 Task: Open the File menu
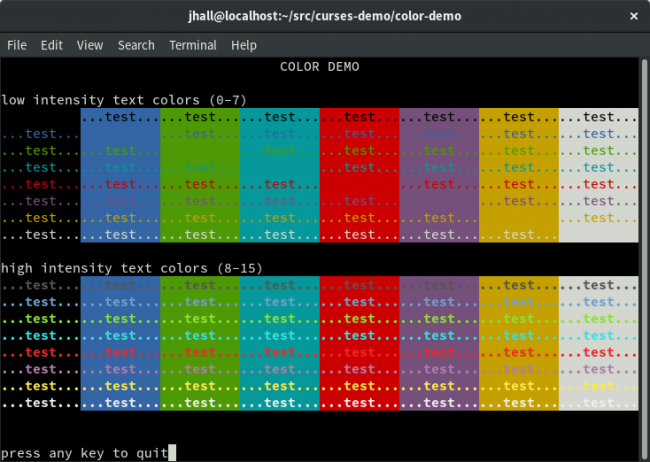coord(17,45)
